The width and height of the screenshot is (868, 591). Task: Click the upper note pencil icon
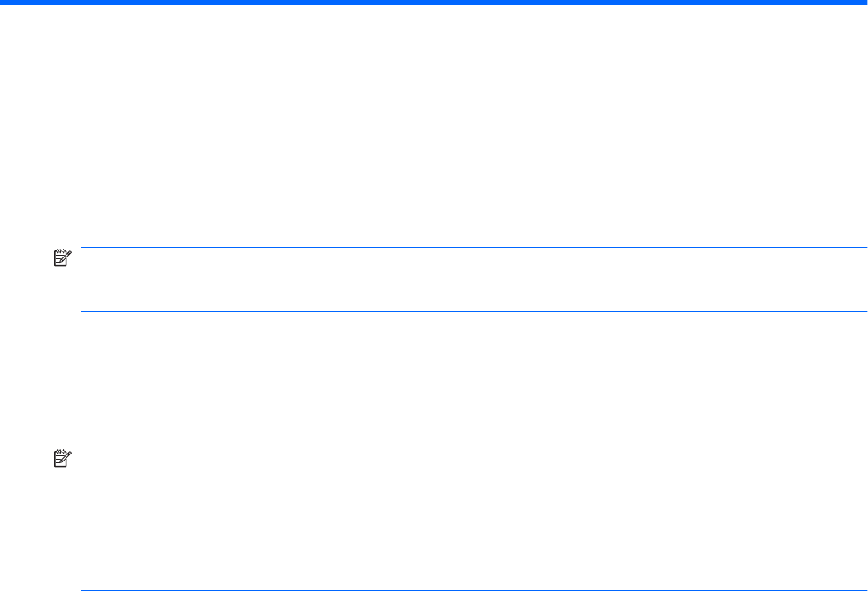pos(59,257)
